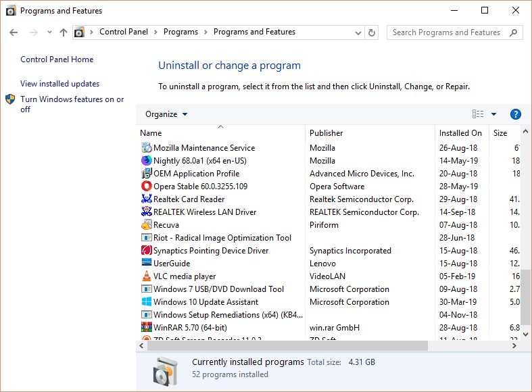The width and height of the screenshot is (532, 392).
Task: Expand the chevron before Control Panel breadcrumb
Action: 92,32
